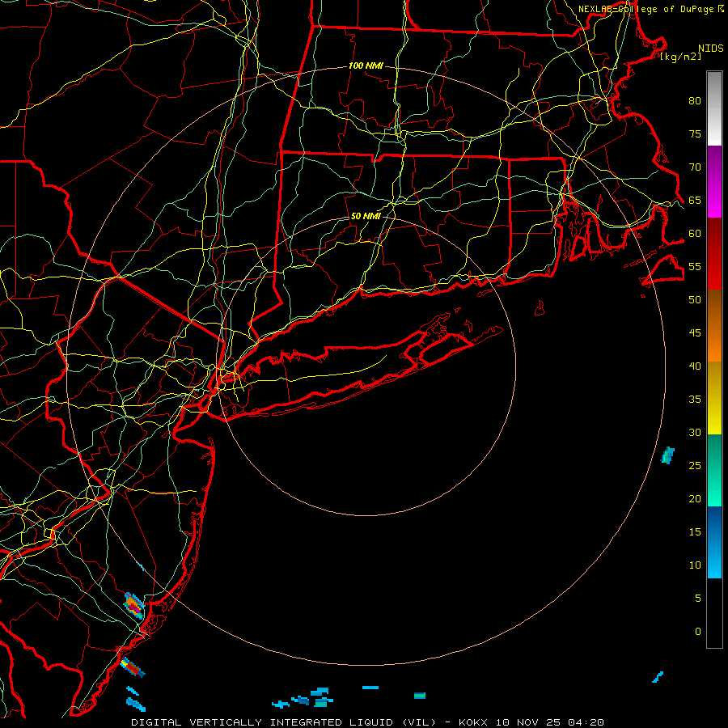The width and height of the screenshot is (728, 728).
Task: Pick the yellow band of the color scale
Action: pos(714,398)
